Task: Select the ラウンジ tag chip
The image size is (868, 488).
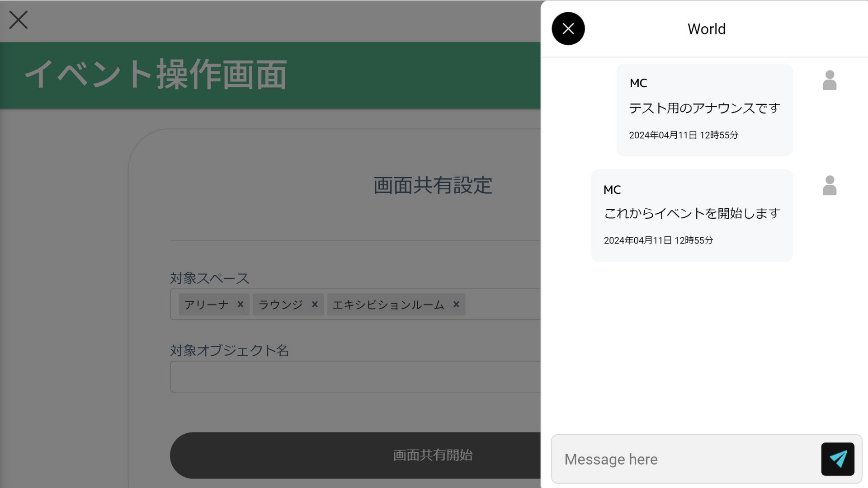Action: point(280,305)
